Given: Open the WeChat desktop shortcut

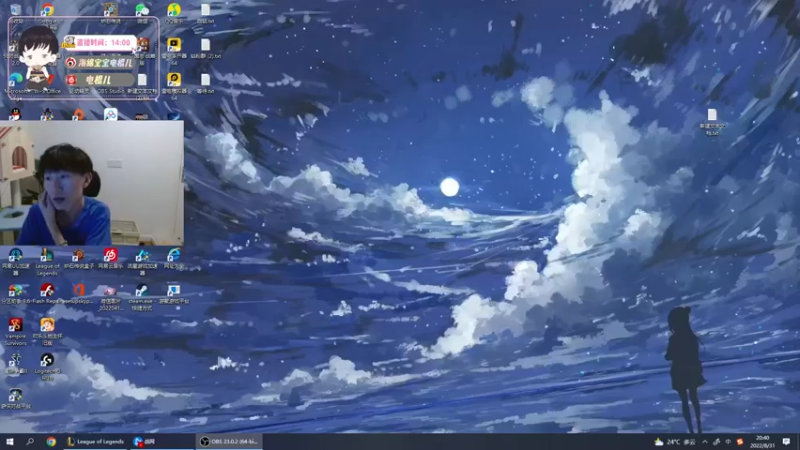Looking at the screenshot, I should pos(142,13).
